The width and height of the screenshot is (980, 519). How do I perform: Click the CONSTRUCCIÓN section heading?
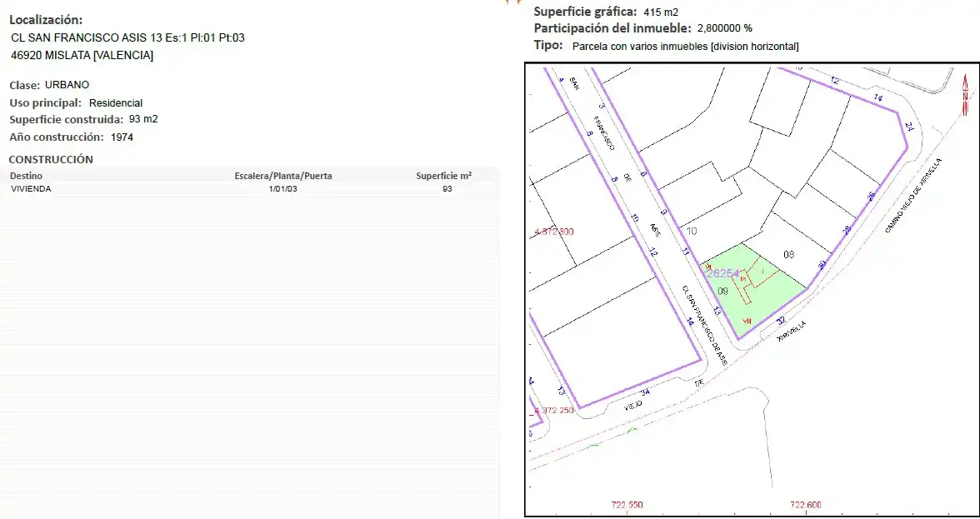(x=51, y=159)
